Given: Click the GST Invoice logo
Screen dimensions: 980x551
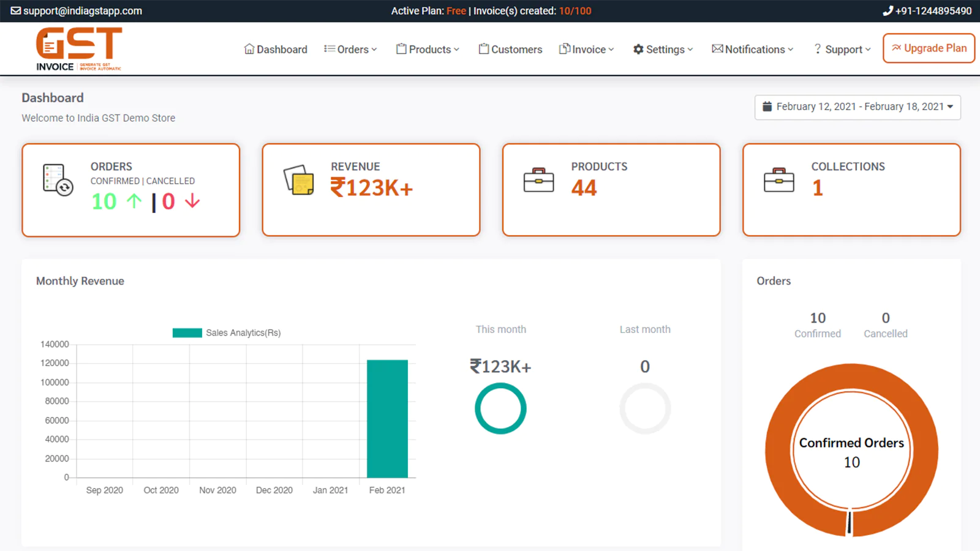Looking at the screenshot, I should [x=78, y=49].
